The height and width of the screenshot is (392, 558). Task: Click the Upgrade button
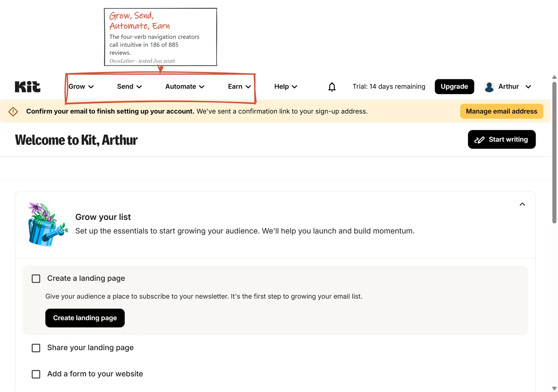point(454,87)
